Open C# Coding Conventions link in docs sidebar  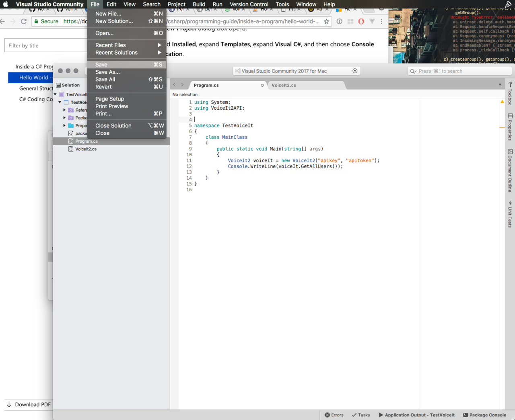pyautogui.click(x=36, y=99)
